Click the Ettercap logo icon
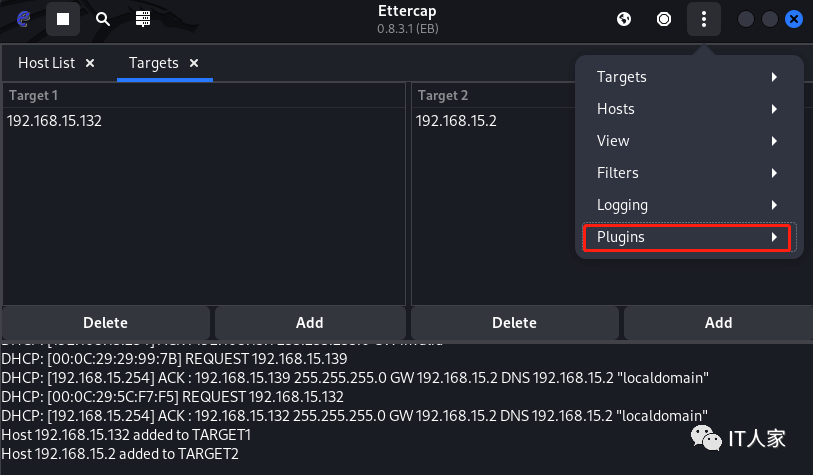The width and height of the screenshot is (813, 475). tap(23, 18)
